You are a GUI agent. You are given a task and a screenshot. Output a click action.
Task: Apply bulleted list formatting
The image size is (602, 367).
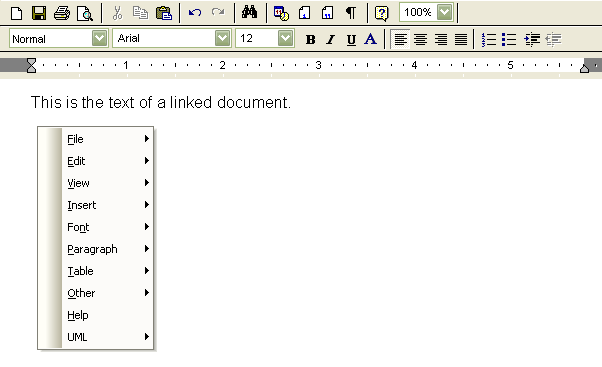(x=509, y=39)
